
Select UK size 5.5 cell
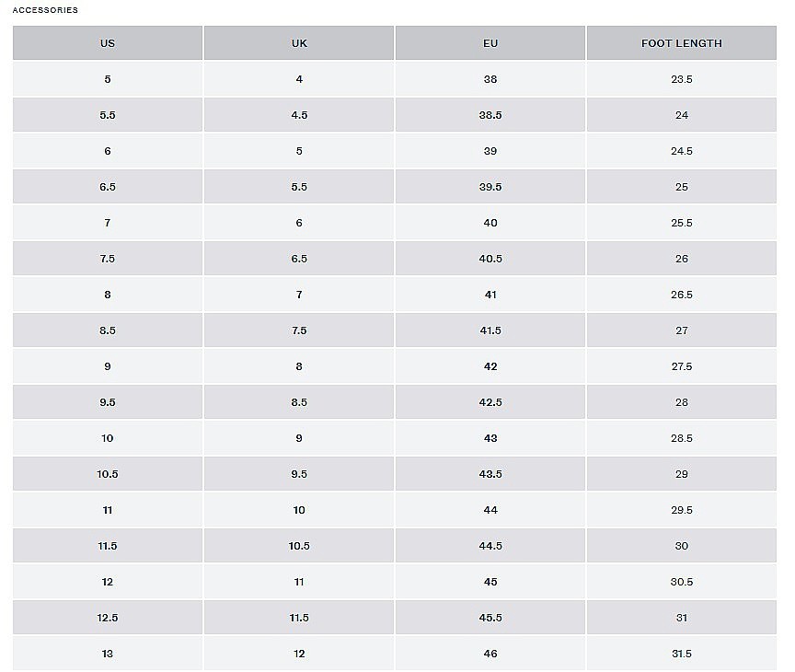point(299,187)
